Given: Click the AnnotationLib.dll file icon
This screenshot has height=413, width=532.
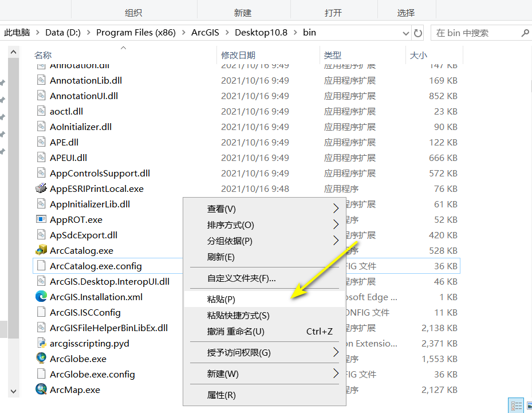Looking at the screenshot, I should 41,80.
